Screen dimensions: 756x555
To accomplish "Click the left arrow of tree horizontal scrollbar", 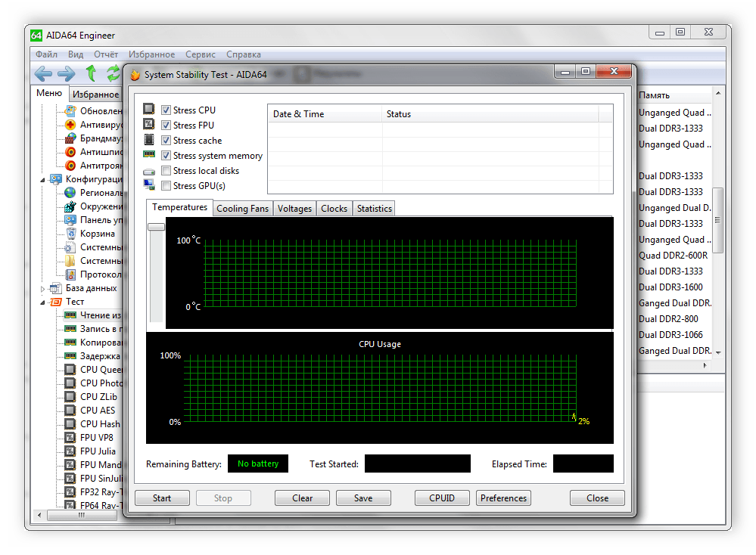I will click(x=39, y=515).
